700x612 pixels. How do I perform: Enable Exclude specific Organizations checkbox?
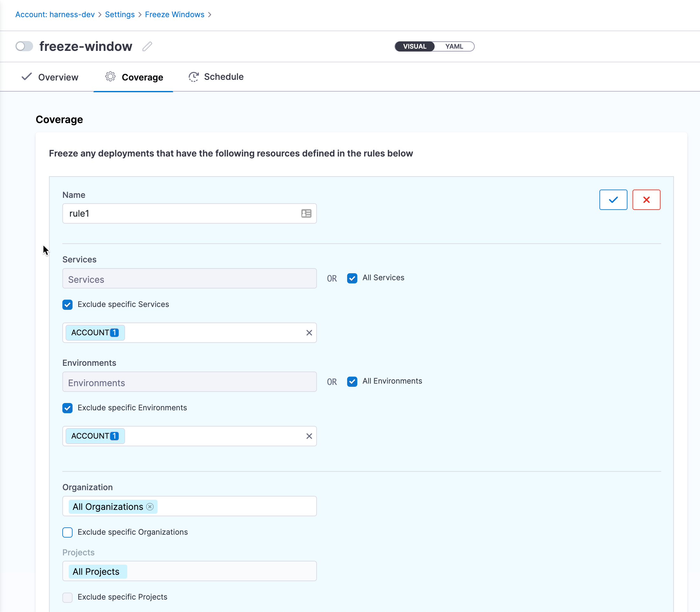[x=68, y=532]
